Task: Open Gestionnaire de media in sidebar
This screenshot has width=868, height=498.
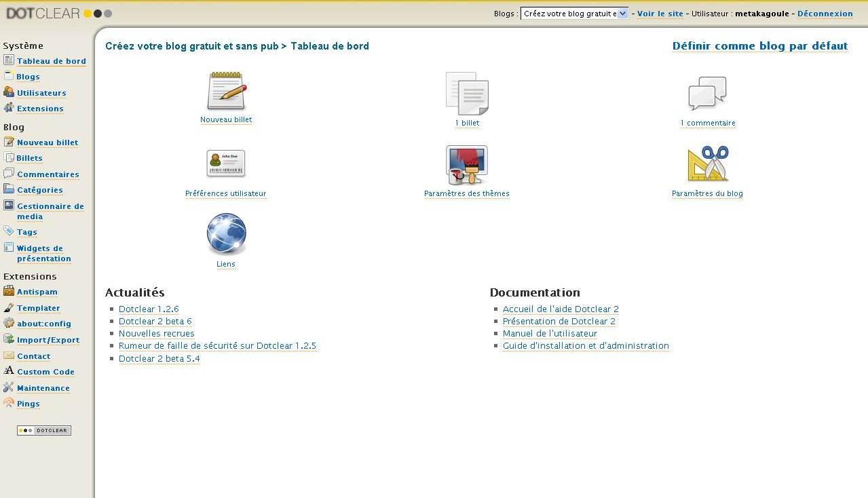Action: click(50, 211)
